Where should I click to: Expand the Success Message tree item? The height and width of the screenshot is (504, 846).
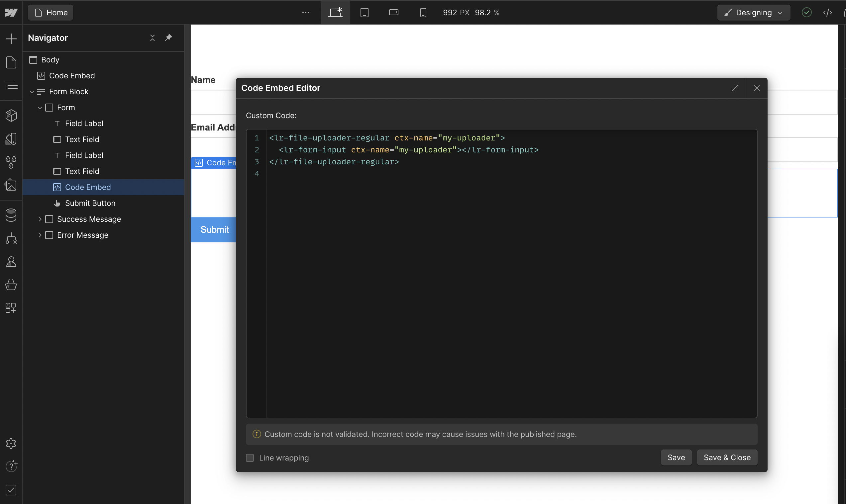pos(40,219)
